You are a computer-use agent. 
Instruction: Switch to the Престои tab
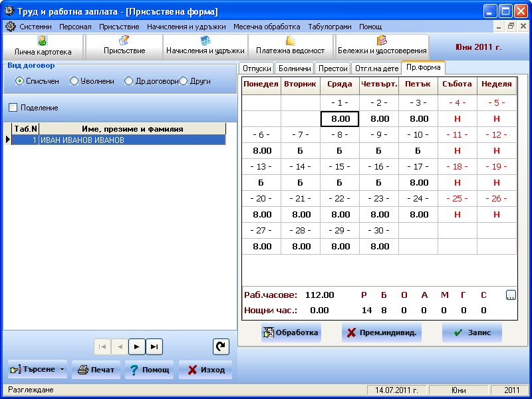coord(333,68)
